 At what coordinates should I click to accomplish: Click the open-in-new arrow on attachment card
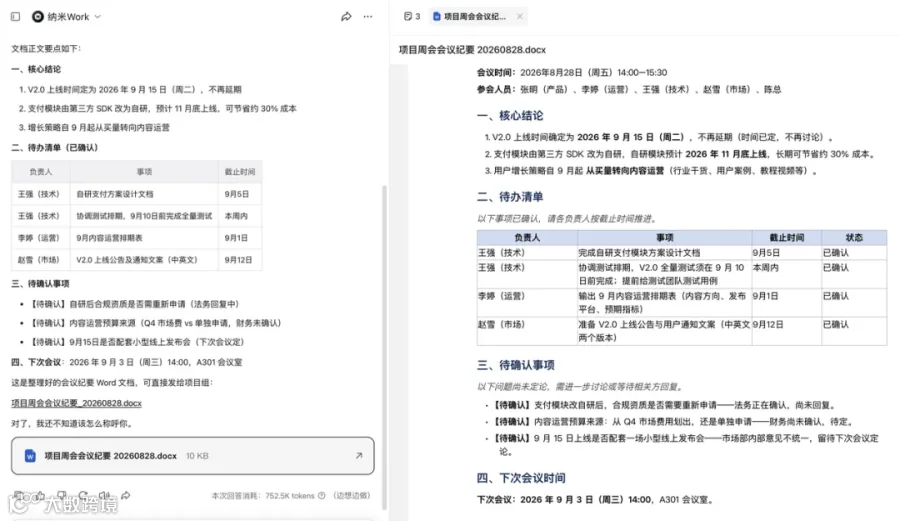point(359,456)
